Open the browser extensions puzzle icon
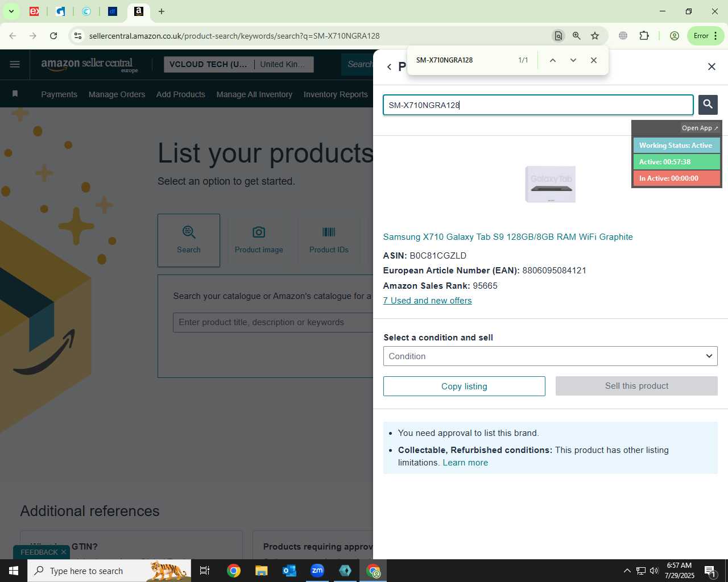This screenshot has width=728, height=582. tap(644, 36)
